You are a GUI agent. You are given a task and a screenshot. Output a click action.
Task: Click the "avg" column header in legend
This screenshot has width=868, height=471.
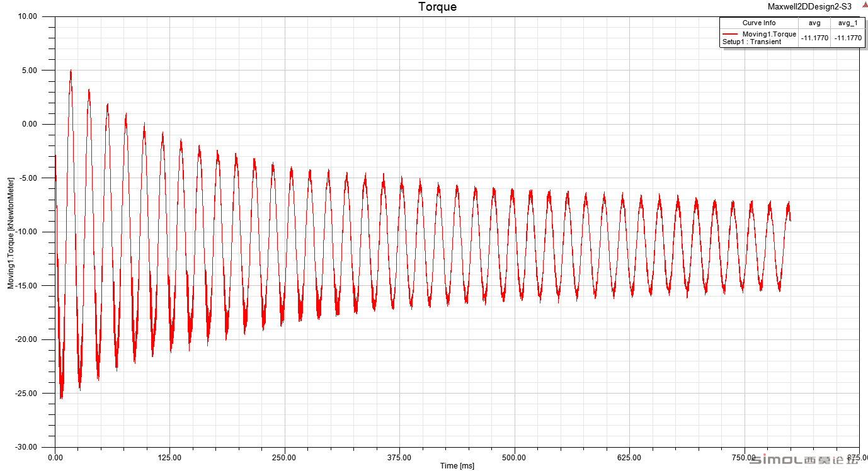click(x=814, y=23)
